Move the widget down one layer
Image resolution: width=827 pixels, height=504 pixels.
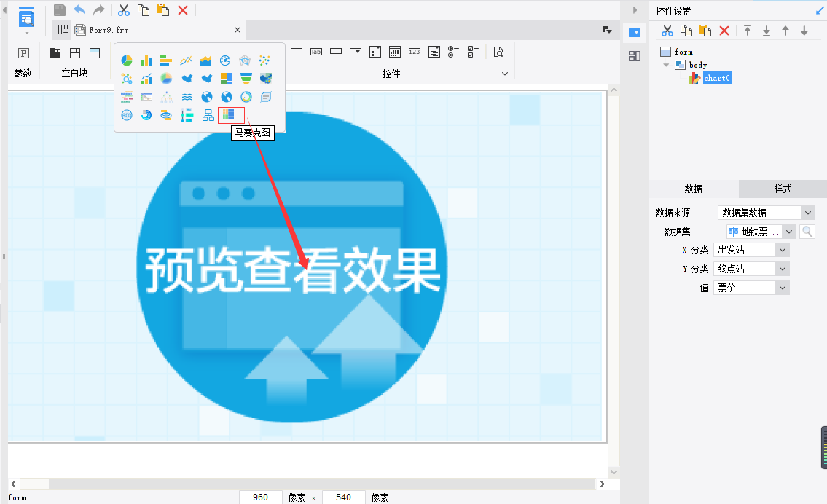(804, 31)
